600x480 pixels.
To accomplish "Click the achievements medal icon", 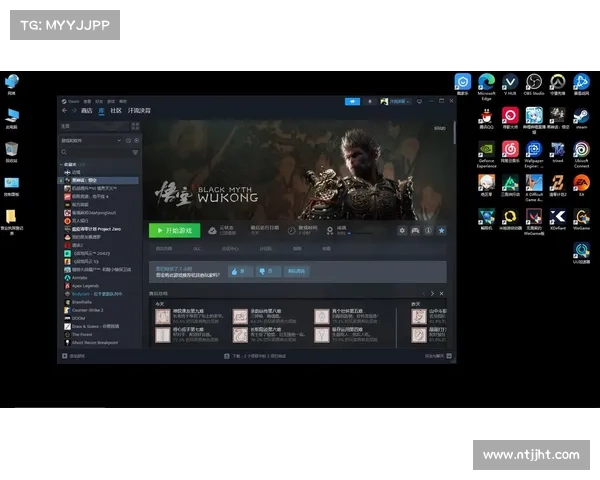I will tap(330, 230).
